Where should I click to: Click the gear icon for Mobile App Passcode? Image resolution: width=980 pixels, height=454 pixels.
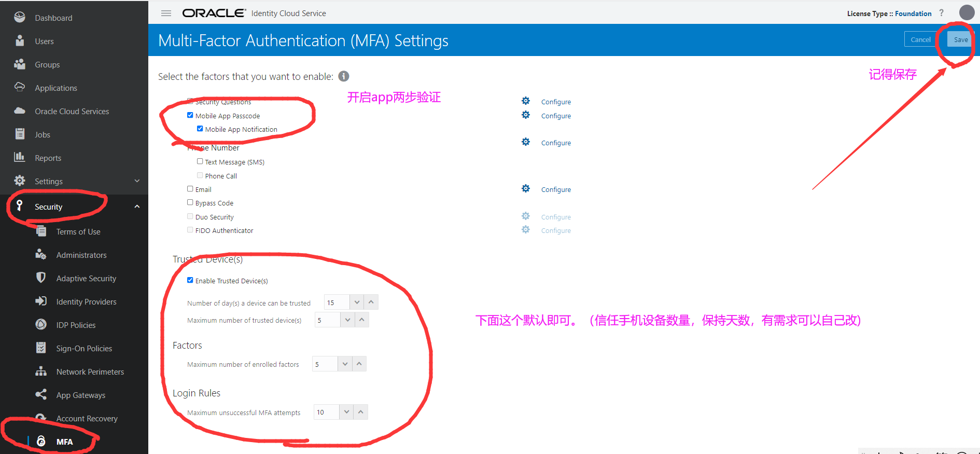pyautogui.click(x=526, y=115)
